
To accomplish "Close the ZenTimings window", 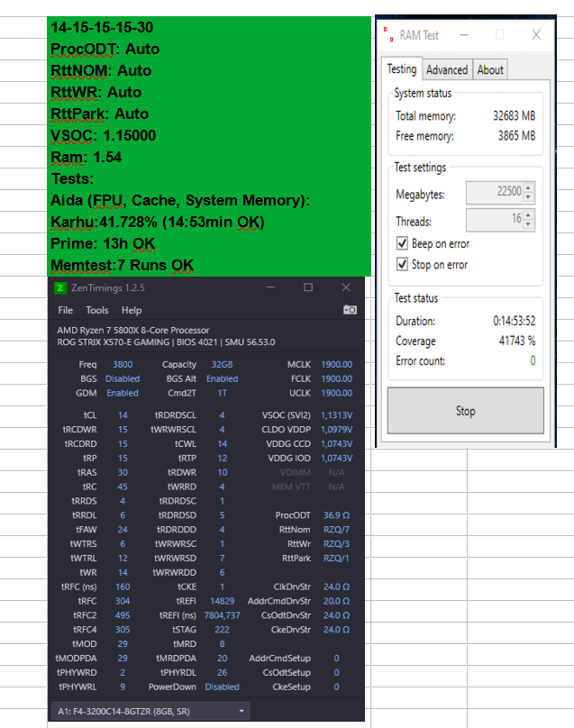I will click(346, 287).
